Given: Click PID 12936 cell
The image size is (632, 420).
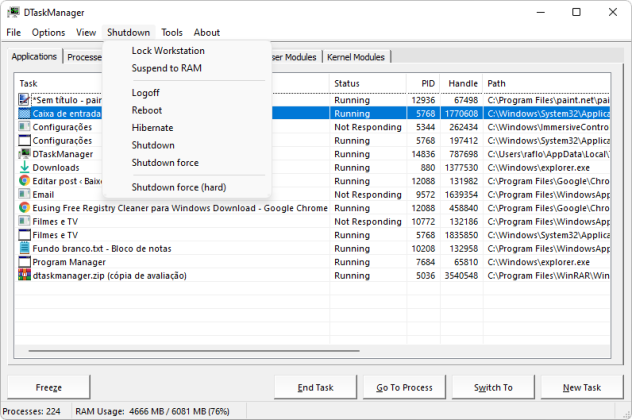Looking at the screenshot, I should coord(423,100).
